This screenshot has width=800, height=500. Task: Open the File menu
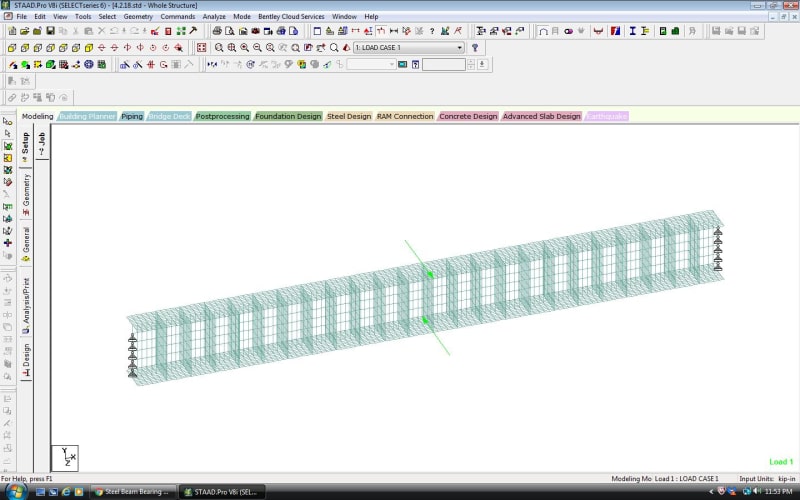point(21,17)
